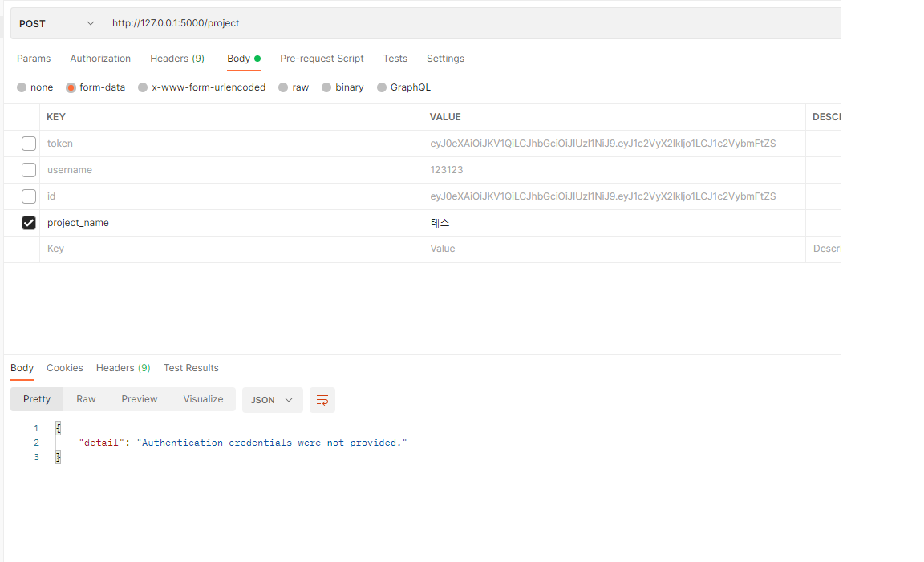Edit the request URL field

(x=472, y=23)
